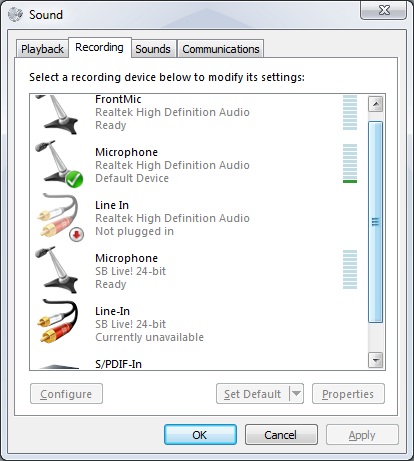The image size is (414, 461).
Task: Switch to the Playback tab
Action: pyautogui.click(x=42, y=49)
